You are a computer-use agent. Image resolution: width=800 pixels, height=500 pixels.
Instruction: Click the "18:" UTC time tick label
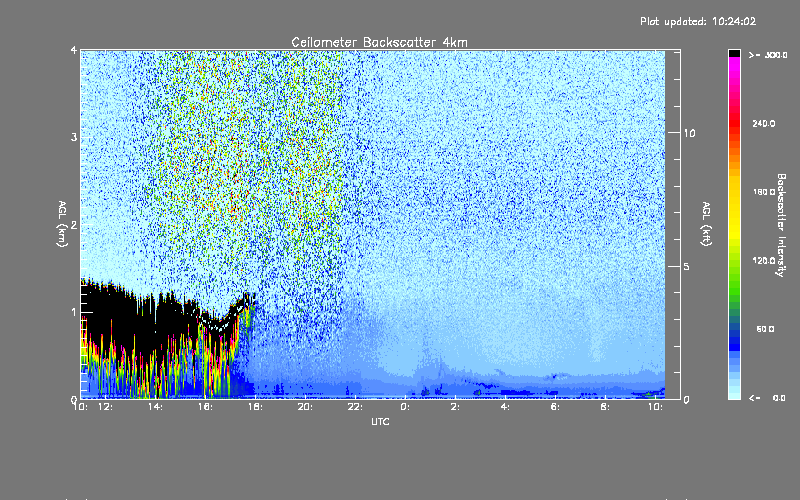(x=255, y=407)
